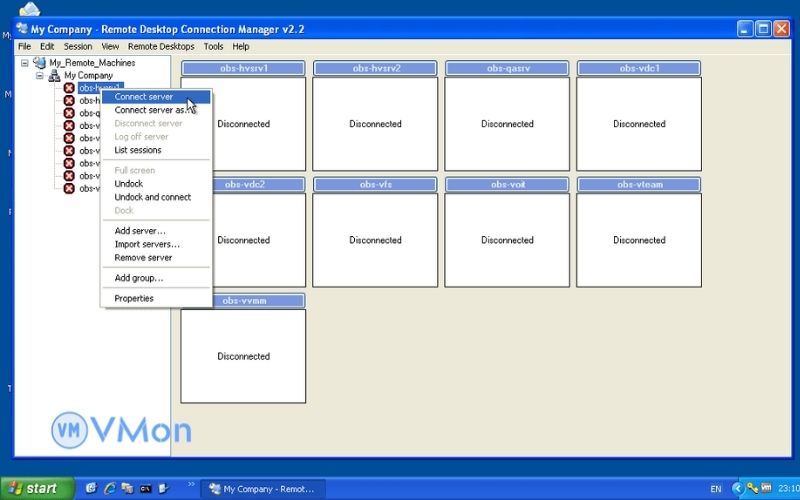Select the obs-hvsrv1 thumbnail
Image resolution: width=800 pixels, height=500 pixels.
(x=243, y=116)
